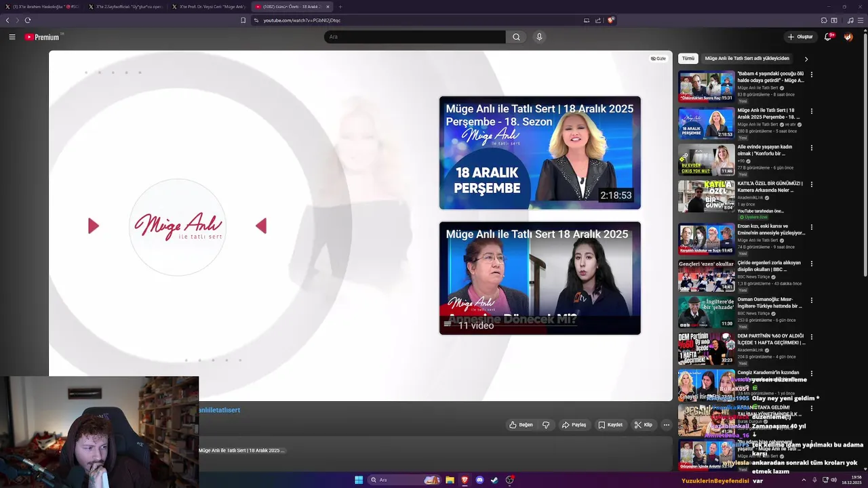The width and height of the screenshot is (868, 488).
Task: Show more filter chips with right chevron
Action: click(806, 59)
